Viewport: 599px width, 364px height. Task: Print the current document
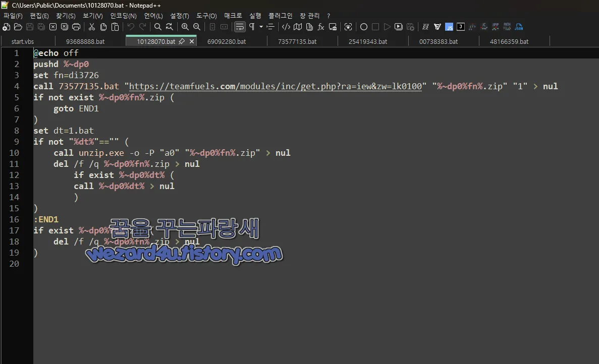pyautogui.click(x=76, y=27)
